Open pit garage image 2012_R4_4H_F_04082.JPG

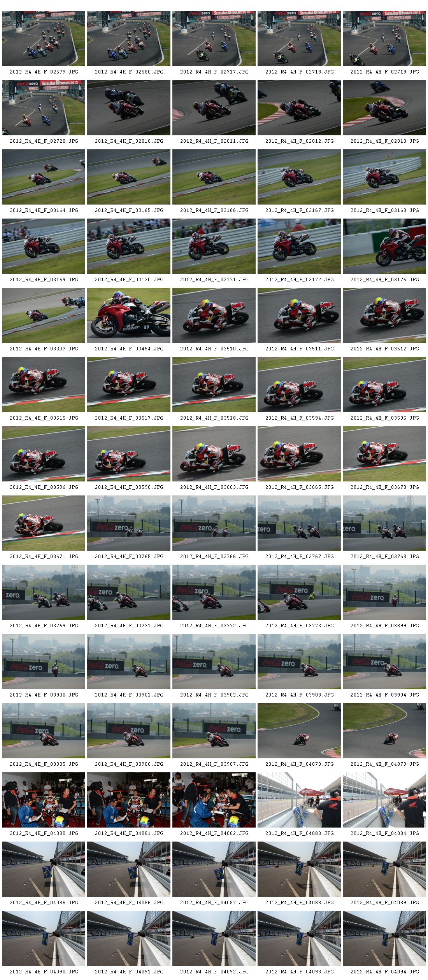(x=214, y=800)
